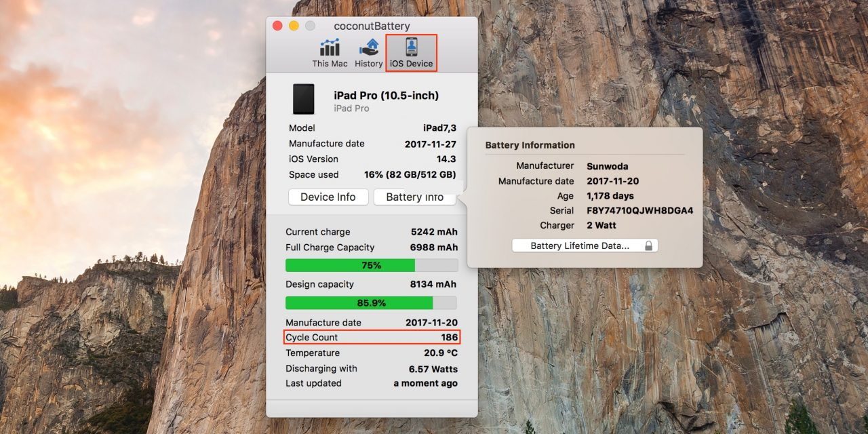The image size is (868, 434).
Task: Click the black iPad Pro device image
Action: pos(304,99)
